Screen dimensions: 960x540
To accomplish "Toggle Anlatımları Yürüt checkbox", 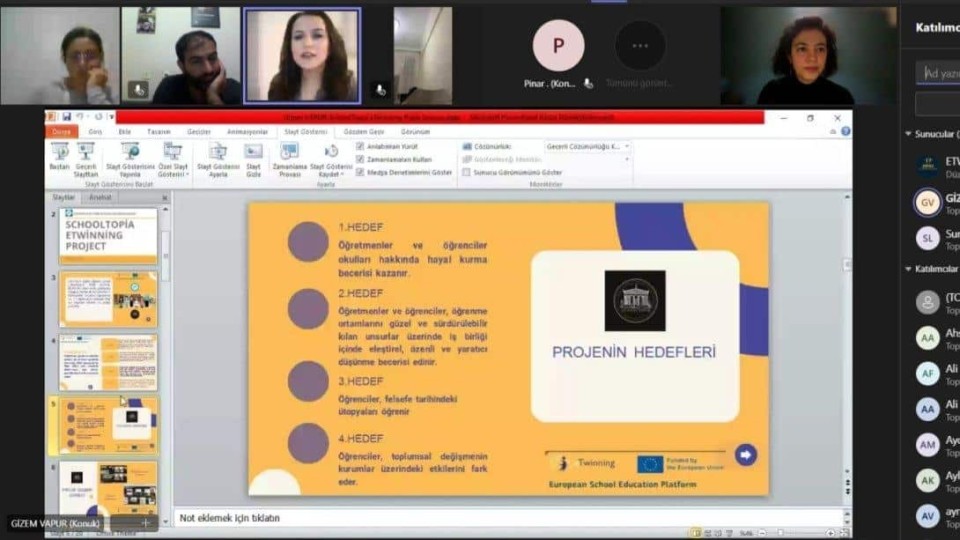I will [x=360, y=146].
